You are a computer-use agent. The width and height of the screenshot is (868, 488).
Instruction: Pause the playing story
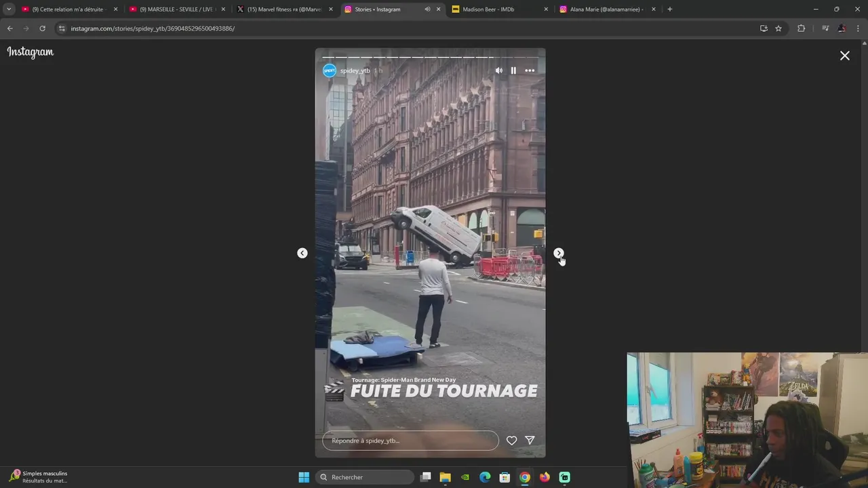[x=513, y=70]
